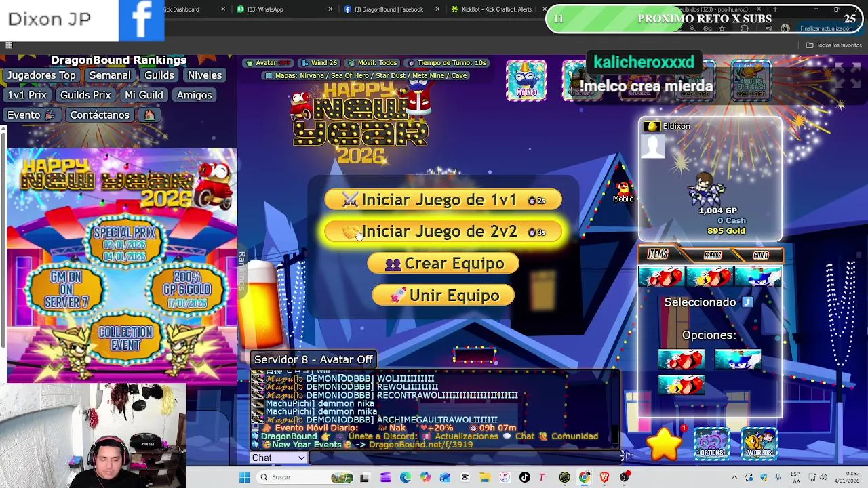Click the house icon in Rankings
Screen dimensions: 868x488
tap(149, 115)
